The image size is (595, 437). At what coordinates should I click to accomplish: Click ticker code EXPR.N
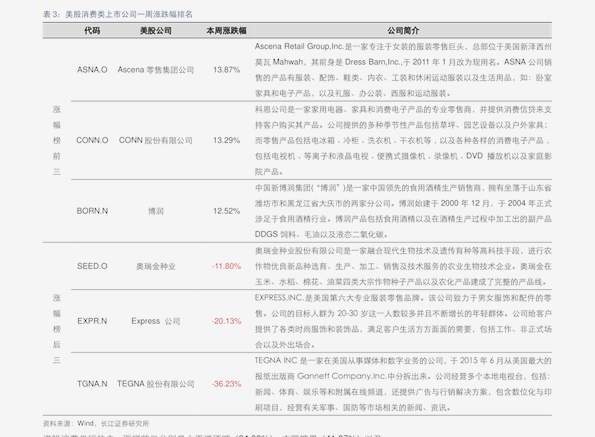pyautogui.click(x=92, y=321)
